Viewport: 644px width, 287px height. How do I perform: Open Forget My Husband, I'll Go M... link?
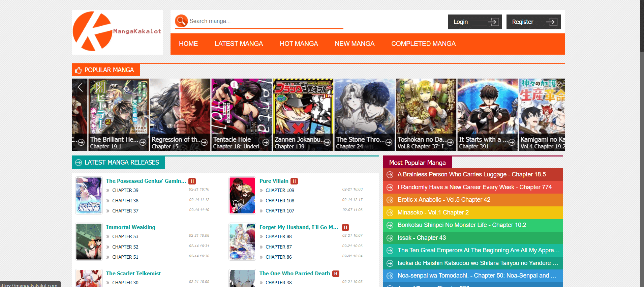pos(299,227)
